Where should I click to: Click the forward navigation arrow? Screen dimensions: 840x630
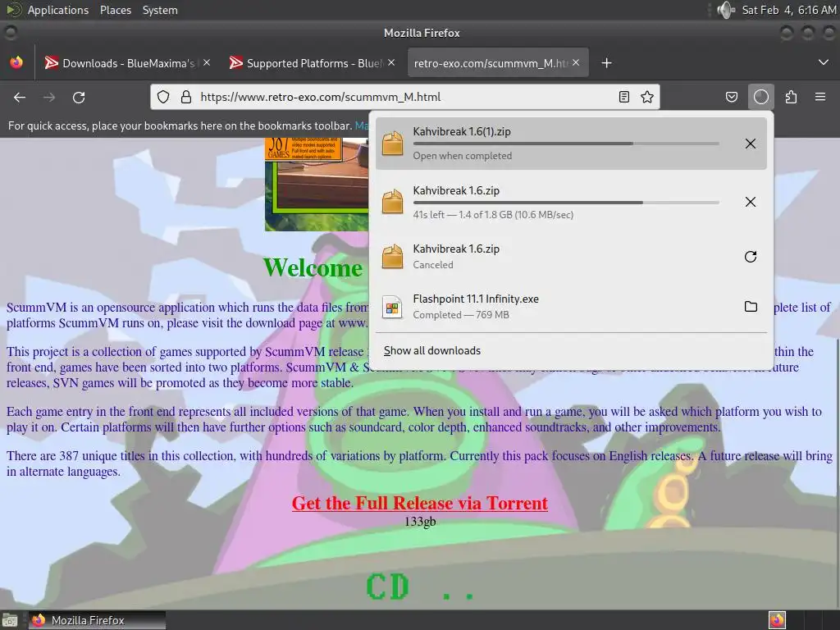(49, 98)
